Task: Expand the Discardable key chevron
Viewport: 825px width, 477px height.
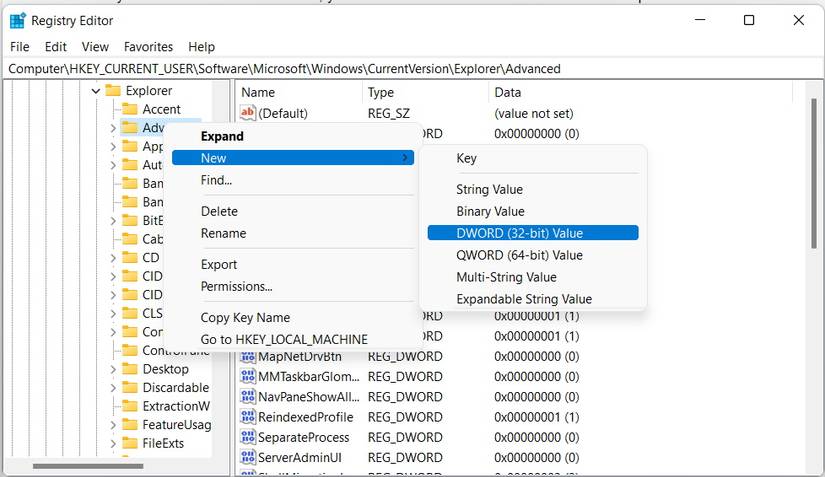Action: (113, 388)
